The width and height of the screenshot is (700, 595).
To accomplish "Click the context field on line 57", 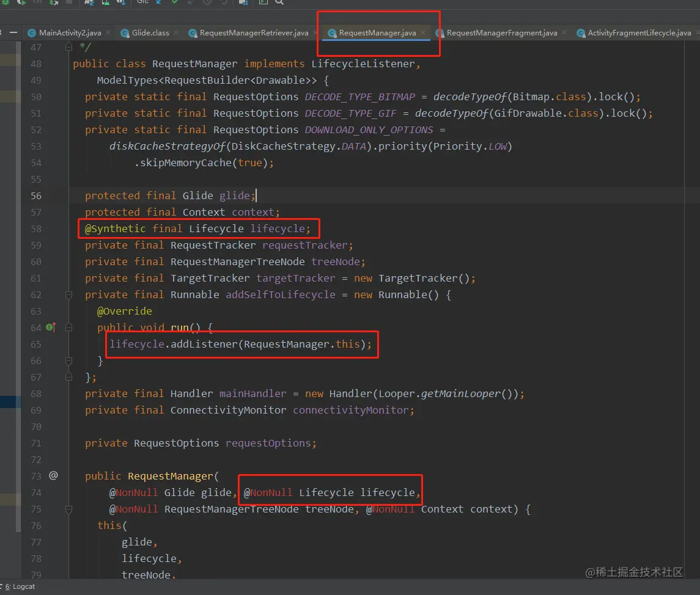I will (252, 213).
